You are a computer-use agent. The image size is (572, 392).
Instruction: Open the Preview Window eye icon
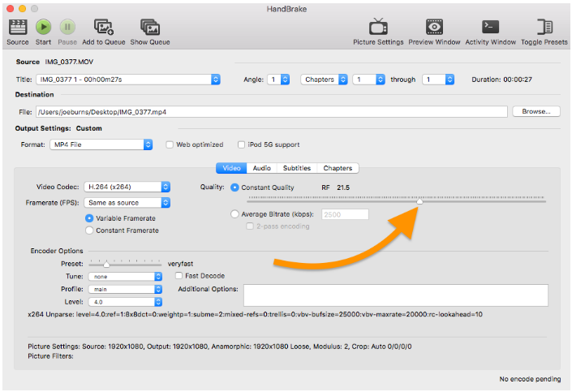click(x=434, y=27)
